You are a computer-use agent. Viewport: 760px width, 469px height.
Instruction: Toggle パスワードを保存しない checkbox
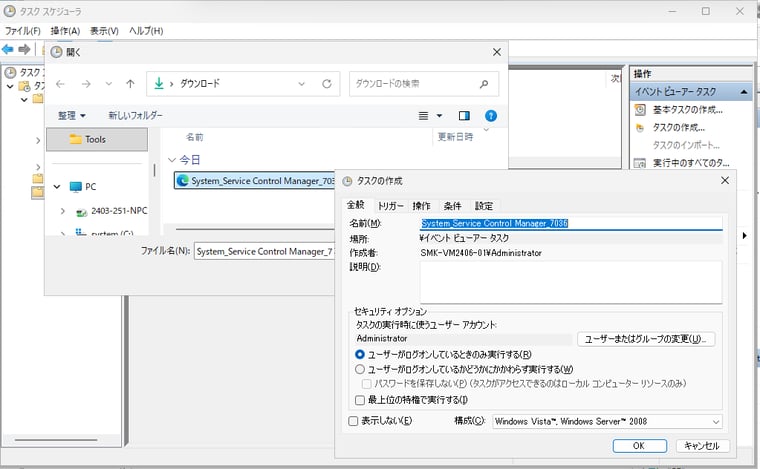point(367,384)
